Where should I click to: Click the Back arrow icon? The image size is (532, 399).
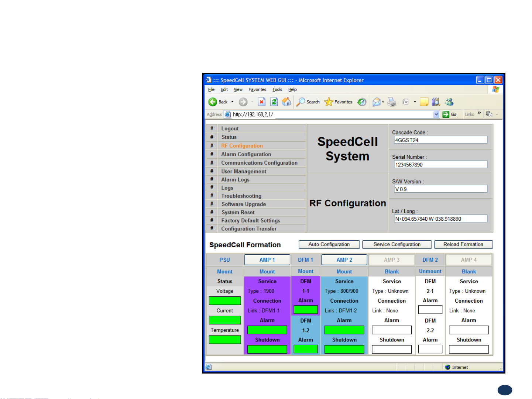coord(213,102)
